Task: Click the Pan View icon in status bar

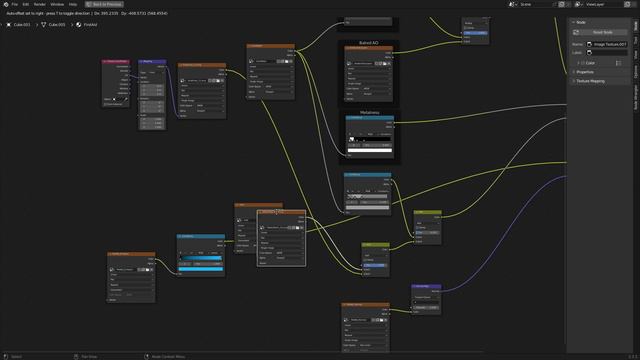Action: point(76,357)
